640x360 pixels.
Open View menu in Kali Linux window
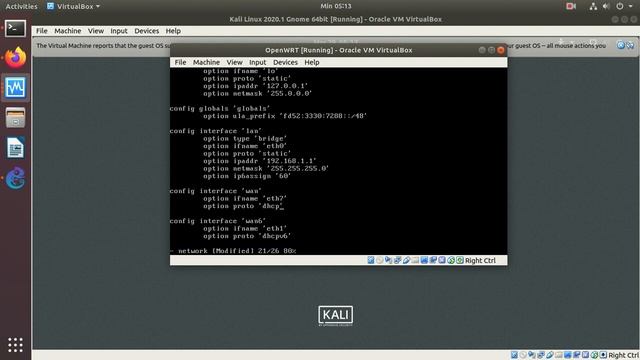(x=96, y=31)
